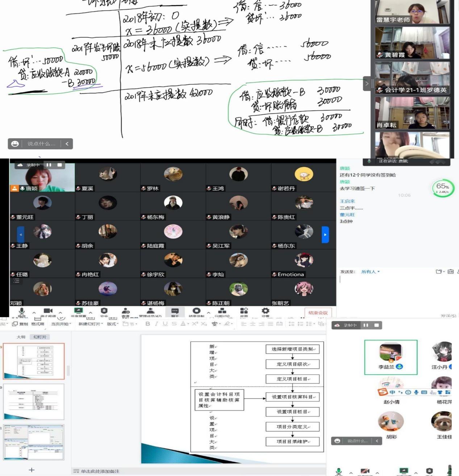Open the 版式 layout dropdown
459x476 pixels.
[x=113, y=324]
